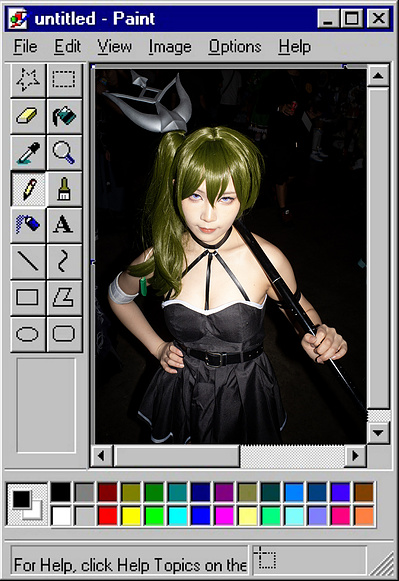Open the File menu

pyautogui.click(x=26, y=47)
